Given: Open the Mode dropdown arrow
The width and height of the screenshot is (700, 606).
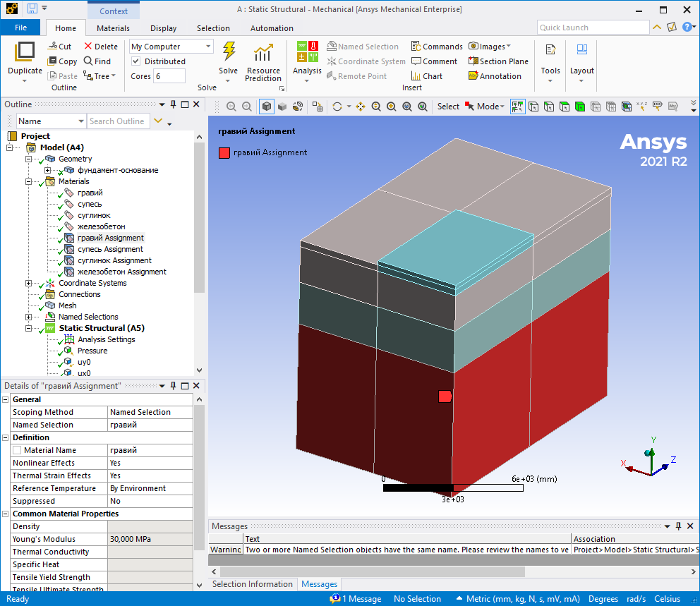Looking at the screenshot, I should pyautogui.click(x=502, y=107).
